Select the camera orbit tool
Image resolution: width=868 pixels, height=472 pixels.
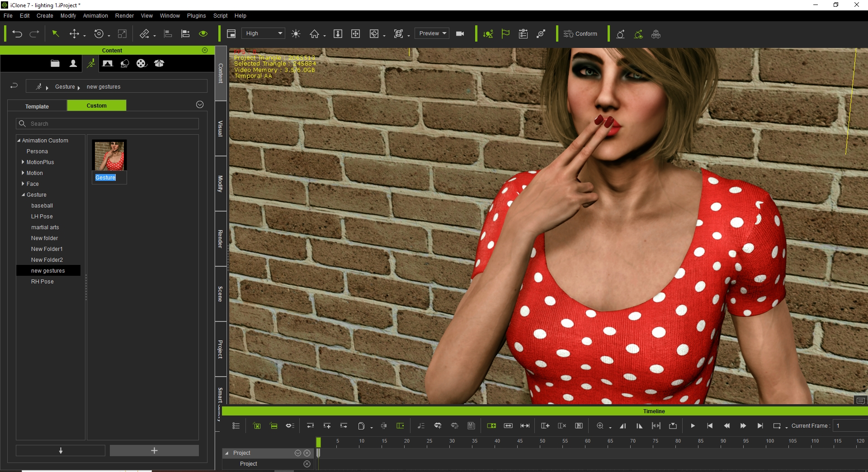(x=374, y=34)
